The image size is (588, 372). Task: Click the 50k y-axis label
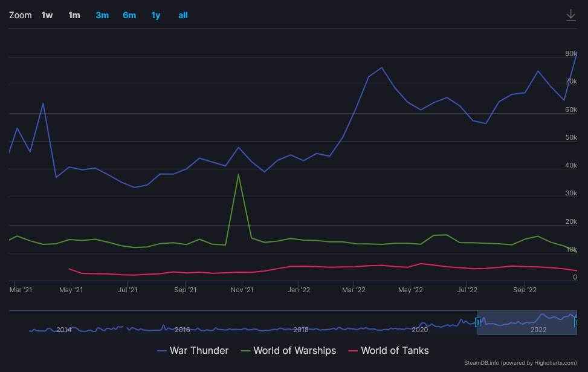coord(570,137)
